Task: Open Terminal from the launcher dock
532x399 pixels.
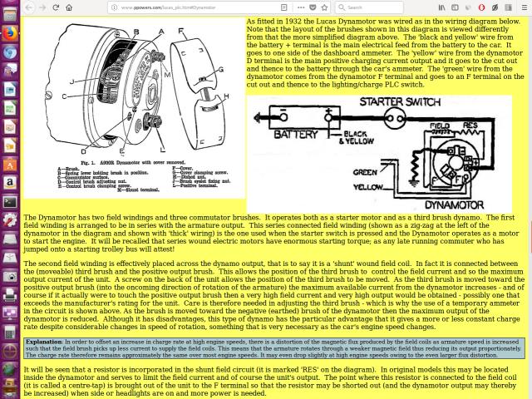Action: click(9, 201)
